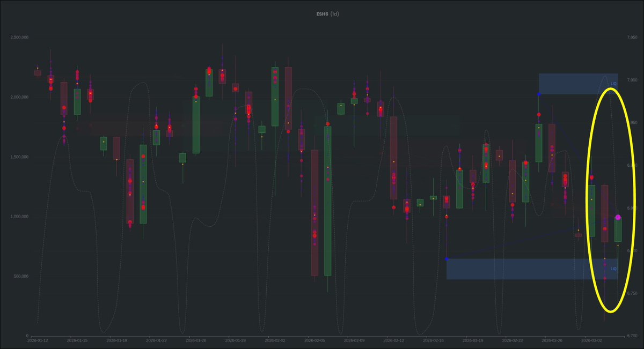Select the upper blue liquidity zone rectangle
The image size is (644, 349).
pos(578,84)
